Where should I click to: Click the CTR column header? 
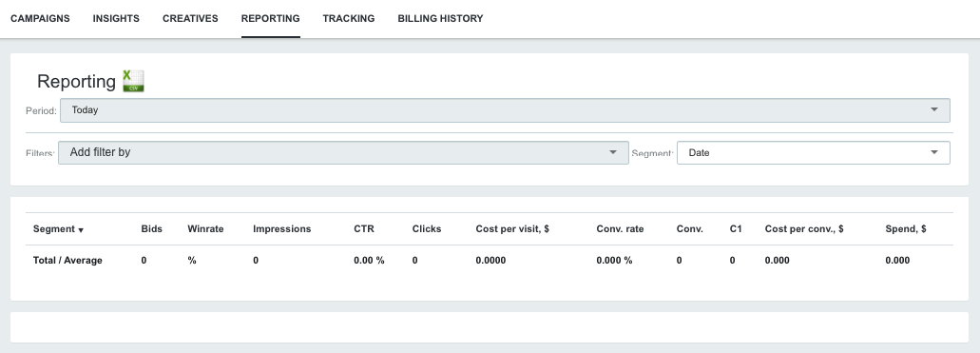(364, 229)
